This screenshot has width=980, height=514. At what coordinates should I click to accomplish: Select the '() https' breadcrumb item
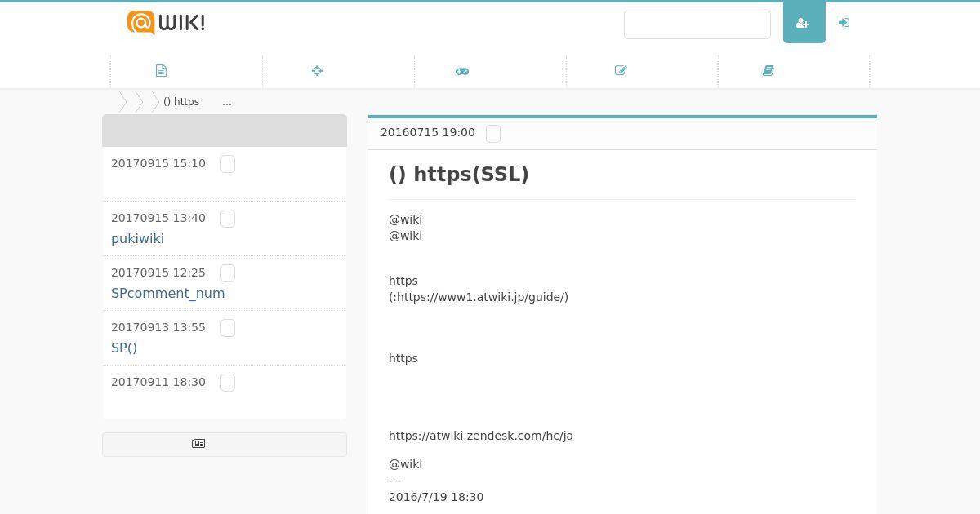coord(181,102)
